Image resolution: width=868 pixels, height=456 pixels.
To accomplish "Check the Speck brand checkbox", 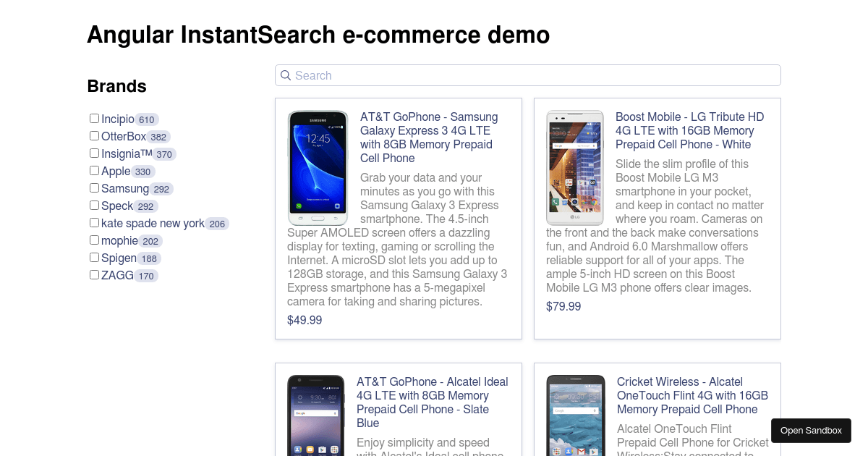I will 94,206.
